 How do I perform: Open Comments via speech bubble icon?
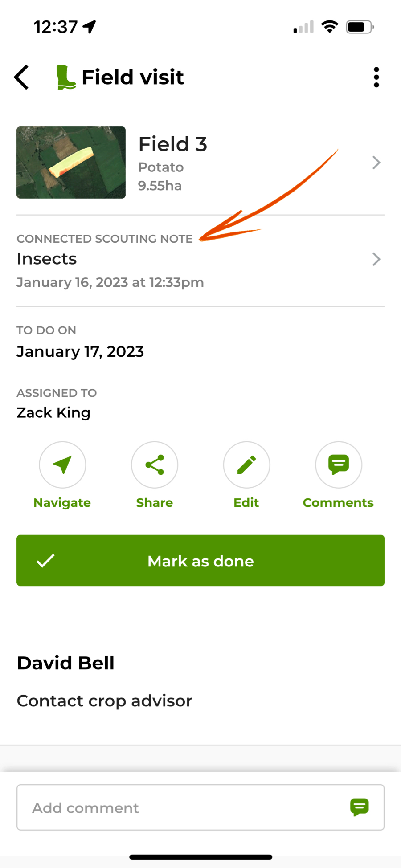pyautogui.click(x=339, y=465)
